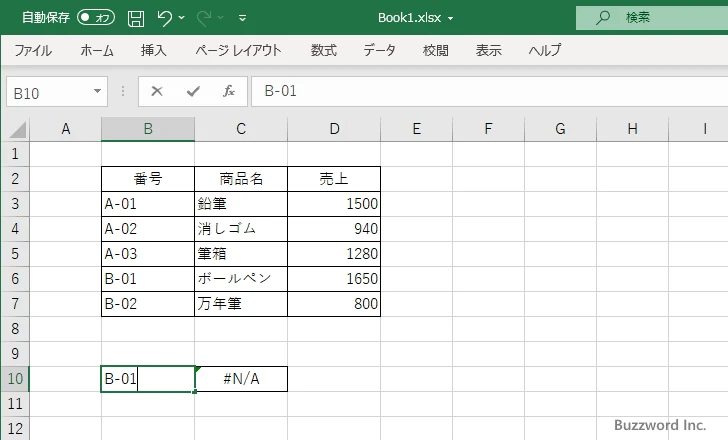Click the editing cell B10 with B-01

(x=148, y=379)
